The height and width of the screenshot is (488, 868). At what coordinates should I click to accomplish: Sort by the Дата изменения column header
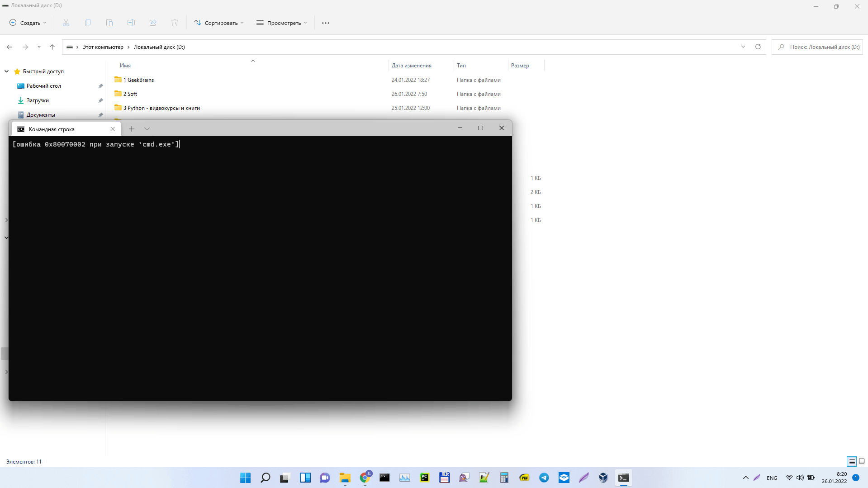[x=412, y=66]
